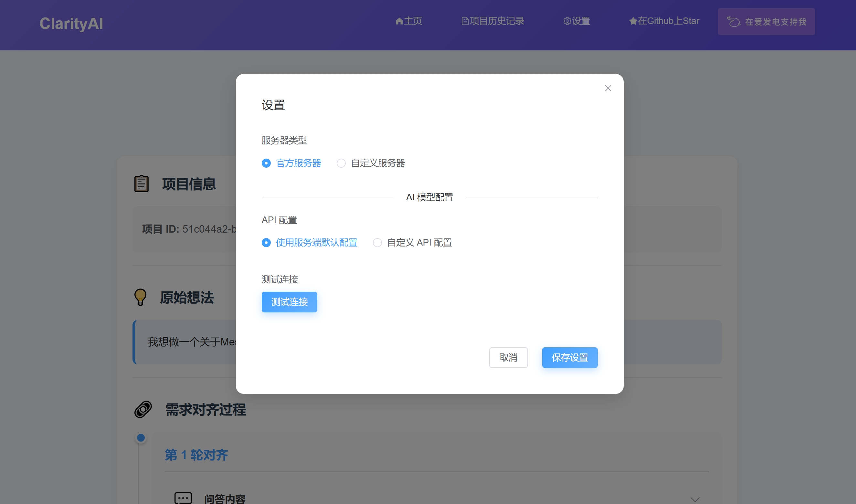Choose 使用服务端默认配置 radio option

[309, 243]
